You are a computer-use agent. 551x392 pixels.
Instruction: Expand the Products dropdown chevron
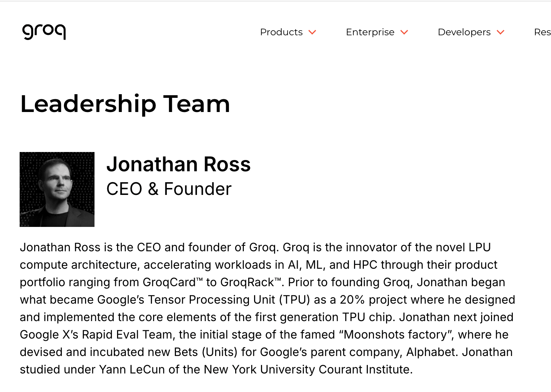312,32
